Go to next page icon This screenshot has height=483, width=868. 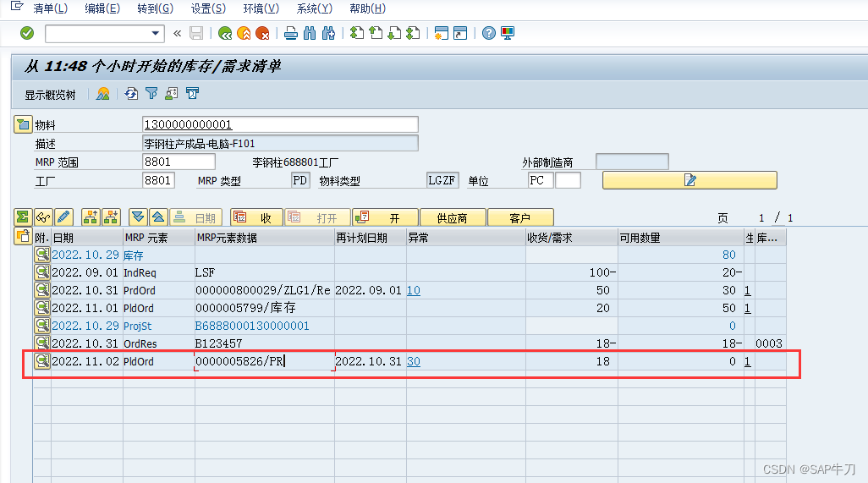point(394,33)
